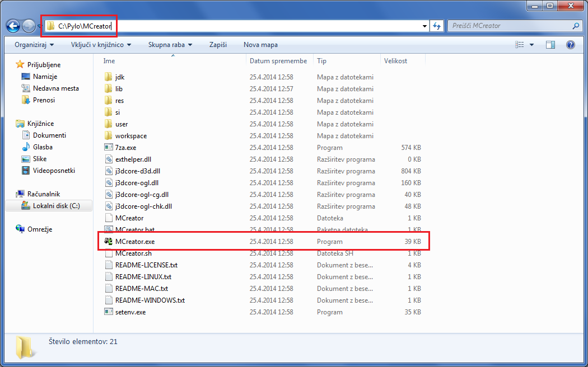Open the Vključi v knjižnico dropdown
Image resolution: width=588 pixels, height=367 pixels.
(x=101, y=45)
